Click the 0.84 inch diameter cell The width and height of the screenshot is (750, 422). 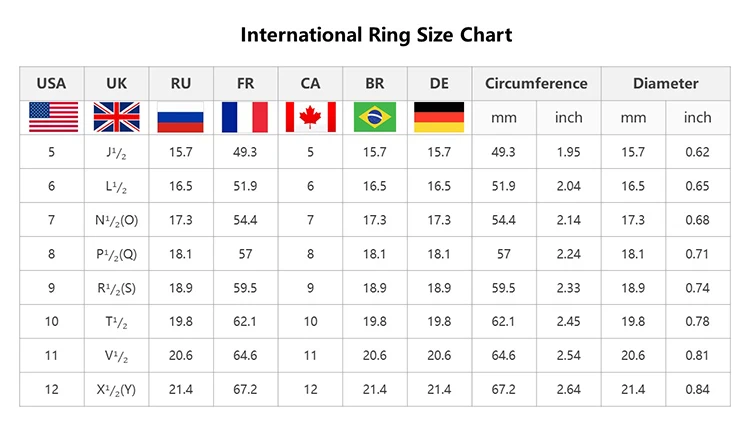coord(697,388)
